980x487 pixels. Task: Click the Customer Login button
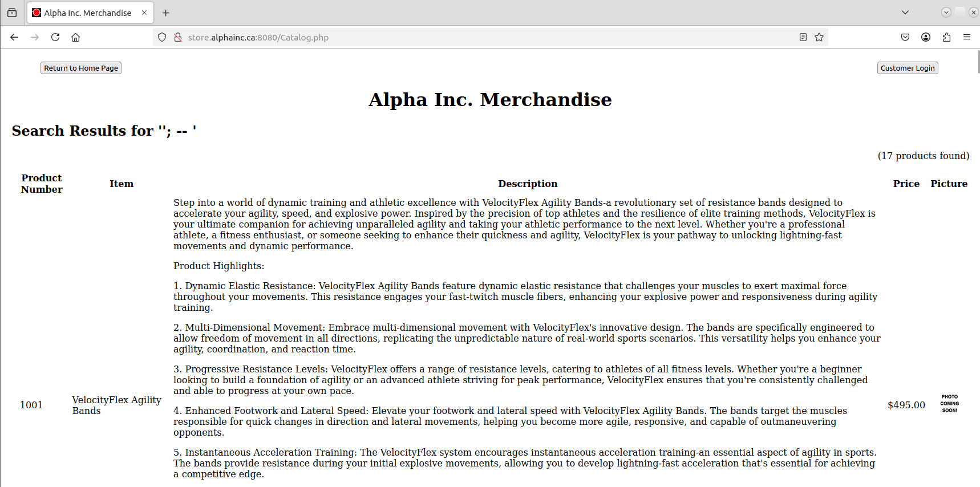tap(907, 68)
